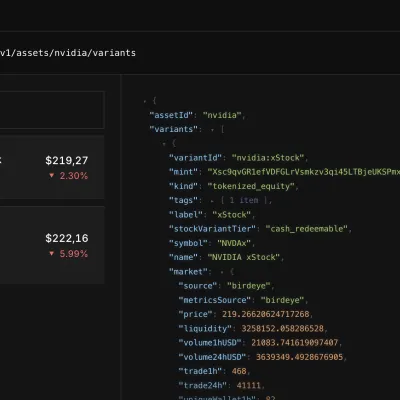Screen dimensions: 400x400
Task: Click the "birdeye" source value
Action: [248, 286]
